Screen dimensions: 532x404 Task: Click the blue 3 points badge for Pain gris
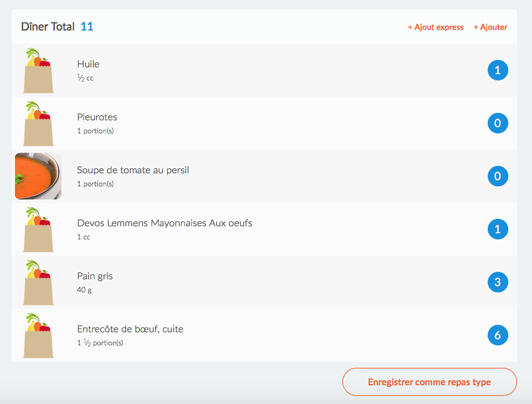click(498, 282)
